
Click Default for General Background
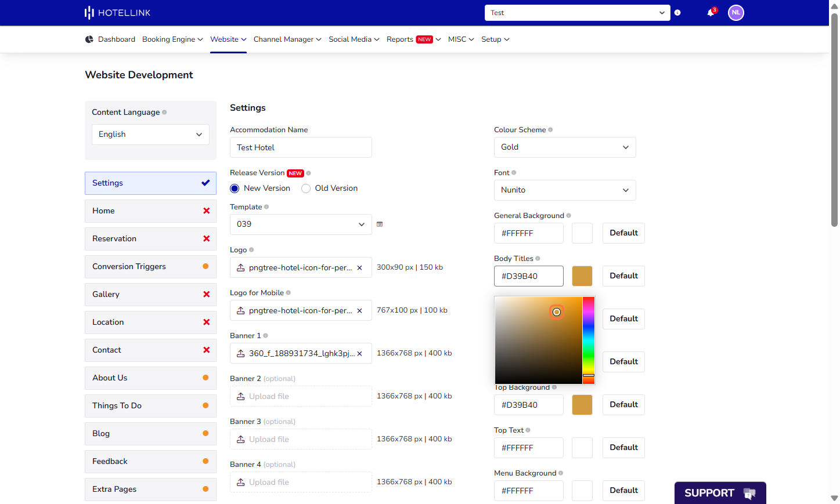click(x=623, y=233)
